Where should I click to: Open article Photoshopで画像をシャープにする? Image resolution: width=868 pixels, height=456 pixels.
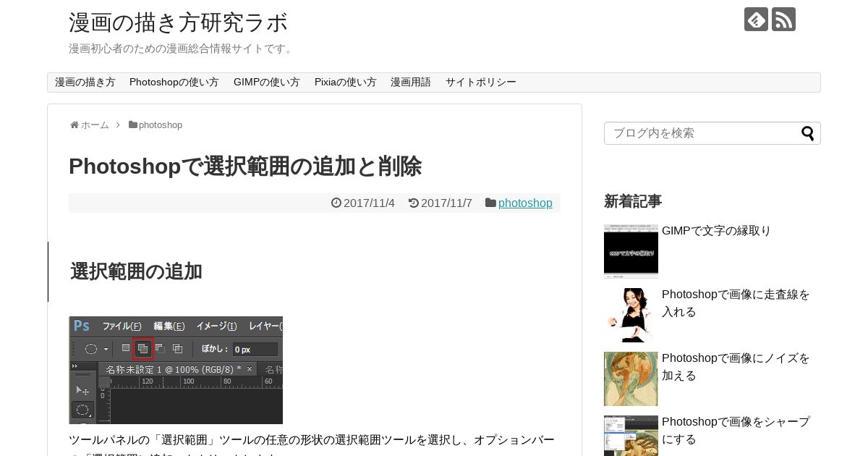[x=736, y=431]
